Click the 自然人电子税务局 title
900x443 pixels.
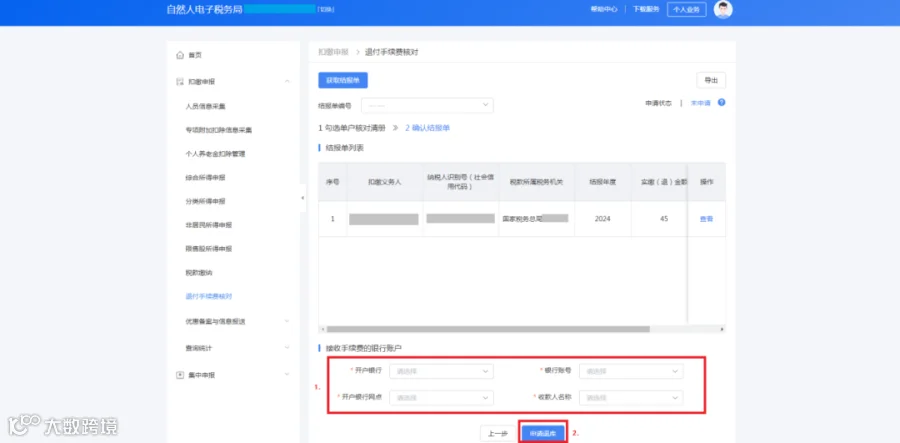tap(204, 9)
